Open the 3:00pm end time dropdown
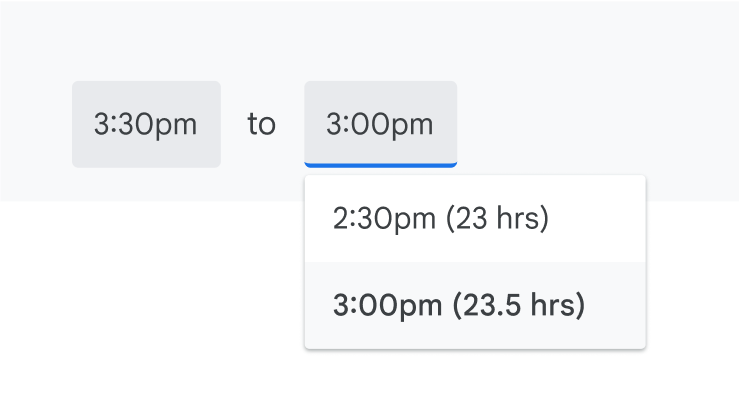The height and width of the screenshot is (416, 739). [380, 124]
